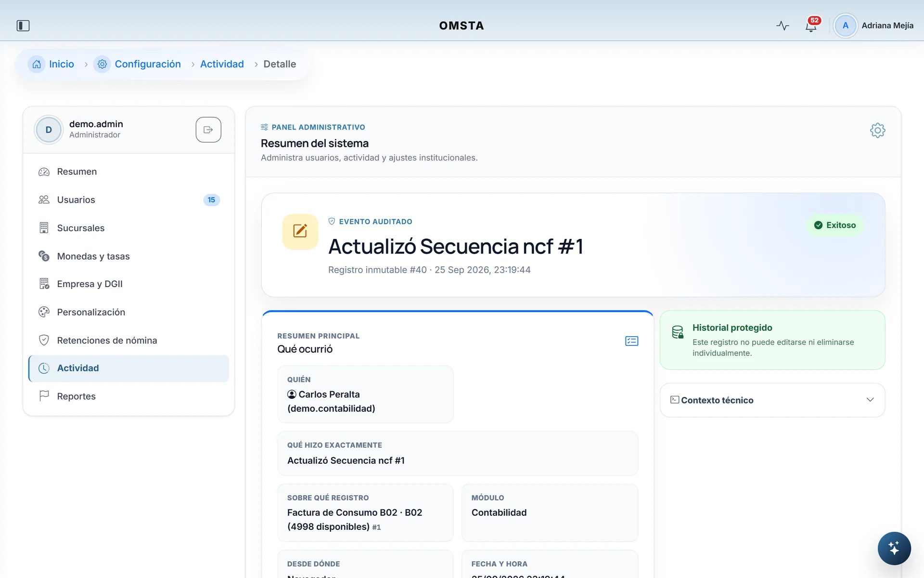Open Monedas y tasas menu item

128,256
